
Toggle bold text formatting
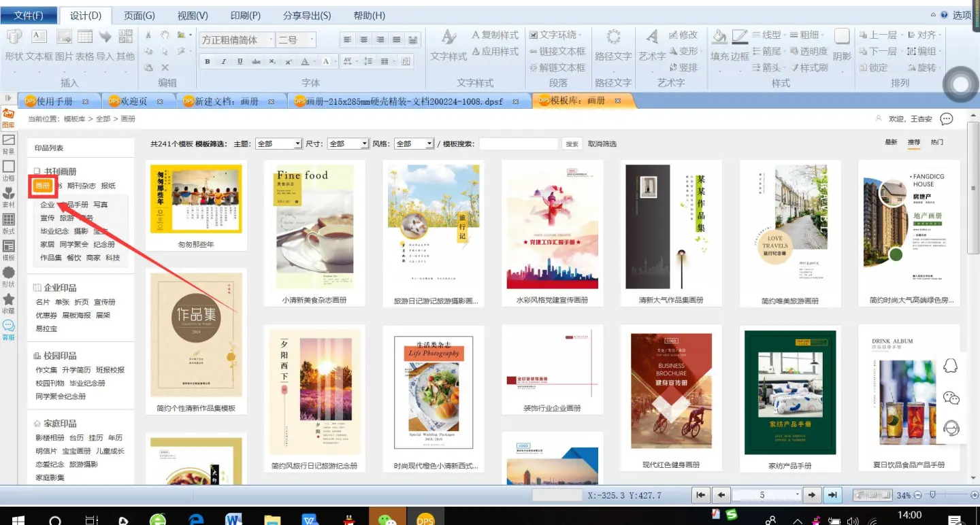click(x=208, y=62)
